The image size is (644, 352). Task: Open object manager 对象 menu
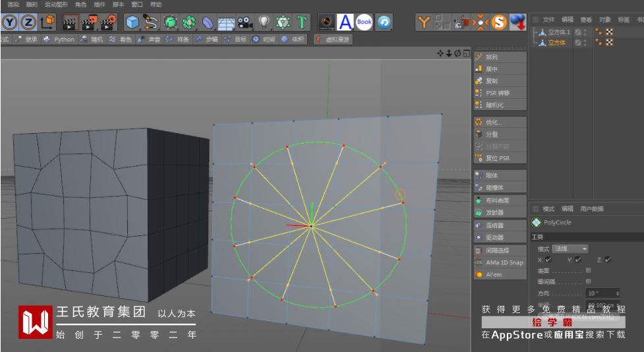pyautogui.click(x=604, y=19)
